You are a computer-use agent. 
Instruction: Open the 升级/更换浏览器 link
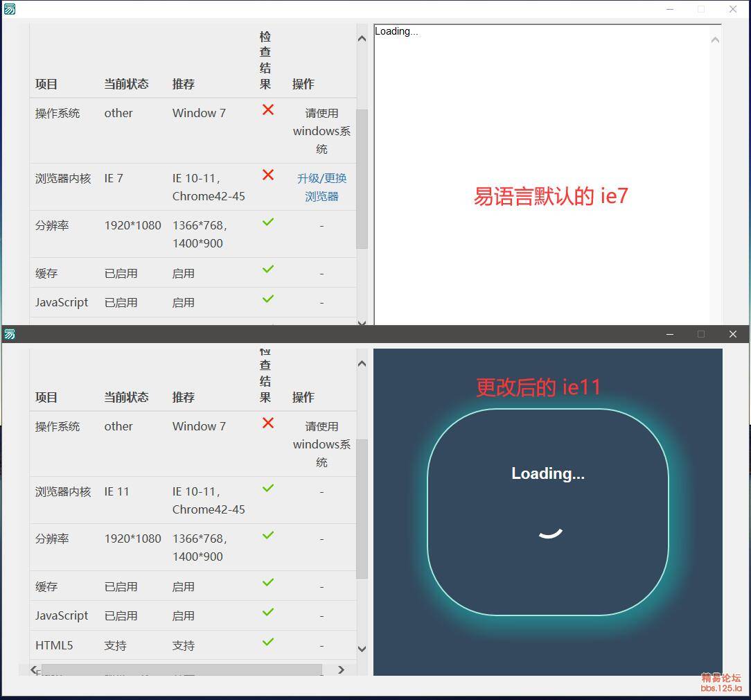coord(321,187)
